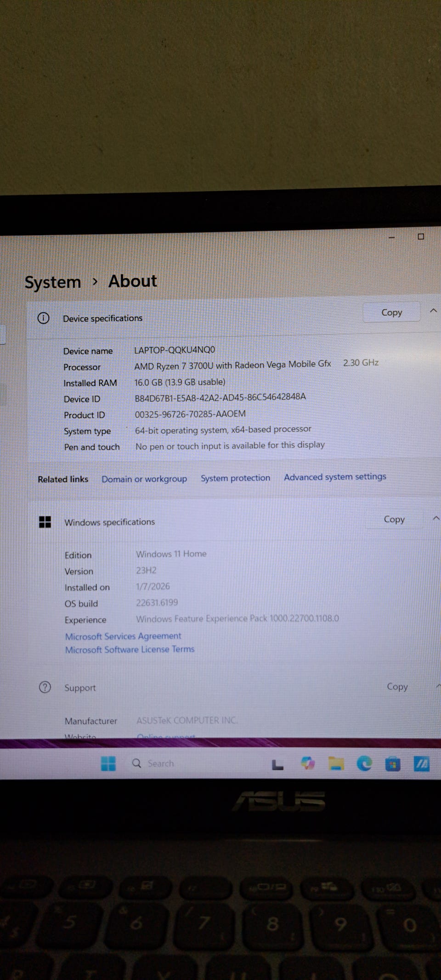Click the Related links label

(x=63, y=479)
